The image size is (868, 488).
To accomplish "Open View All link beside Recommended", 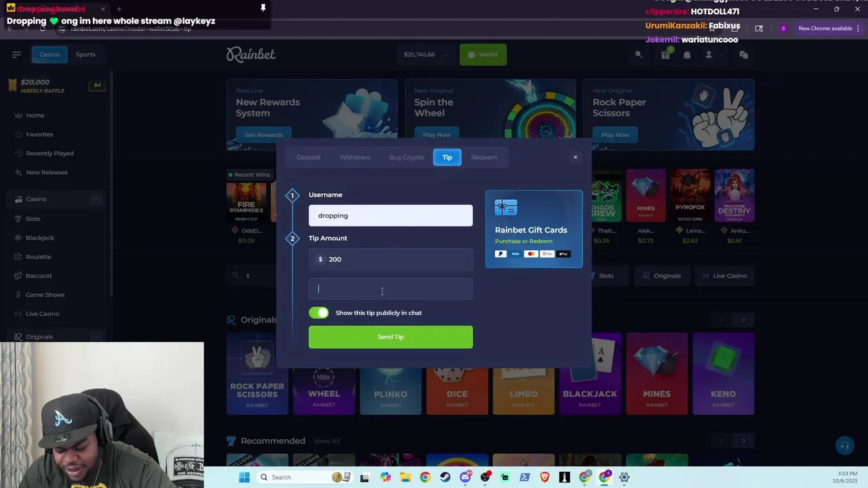I will [327, 441].
